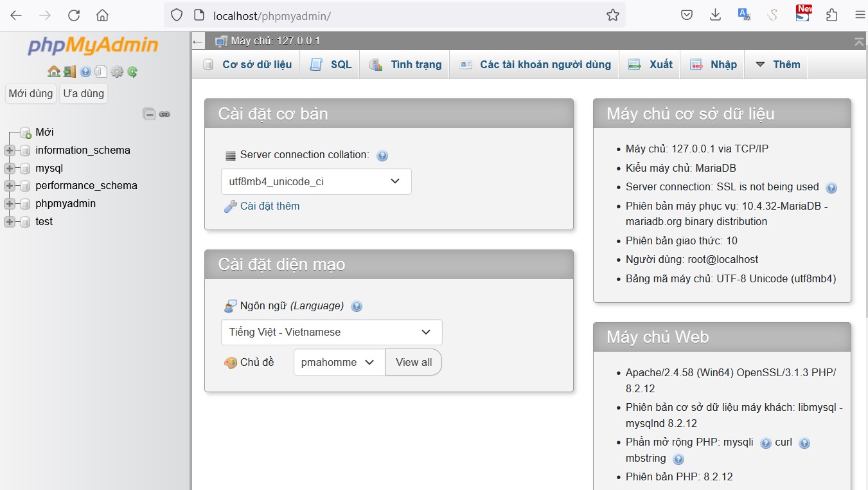Click the Mới dùng button
Viewport: 868px width, 490px height.
tap(30, 93)
